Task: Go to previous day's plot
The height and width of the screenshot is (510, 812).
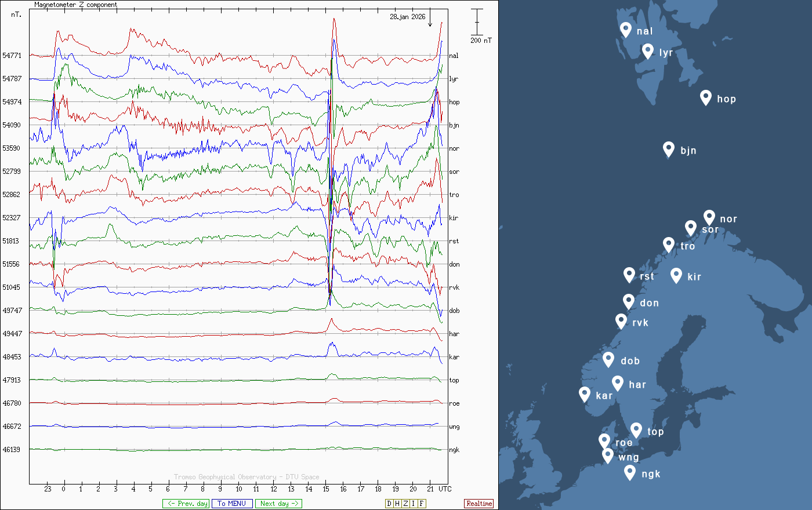Action: tap(186, 504)
